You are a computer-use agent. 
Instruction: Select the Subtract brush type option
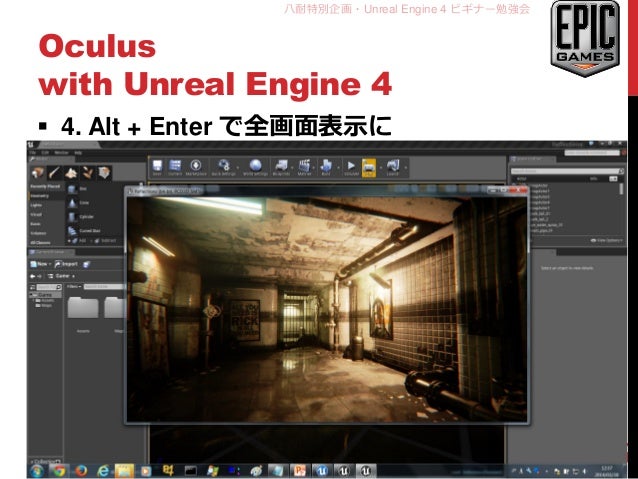tap(105, 240)
